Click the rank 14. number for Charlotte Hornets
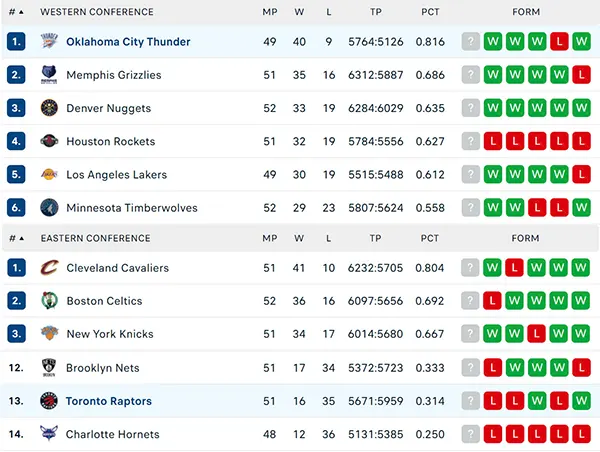This screenshot has width=600, height=452. (16, 434)
